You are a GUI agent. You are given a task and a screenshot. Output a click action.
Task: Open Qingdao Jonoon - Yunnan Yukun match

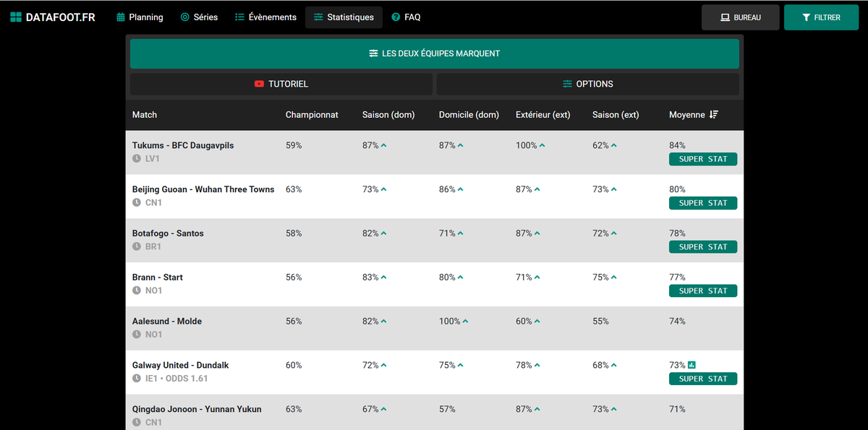pyautogui.click(x=197, y=410)
